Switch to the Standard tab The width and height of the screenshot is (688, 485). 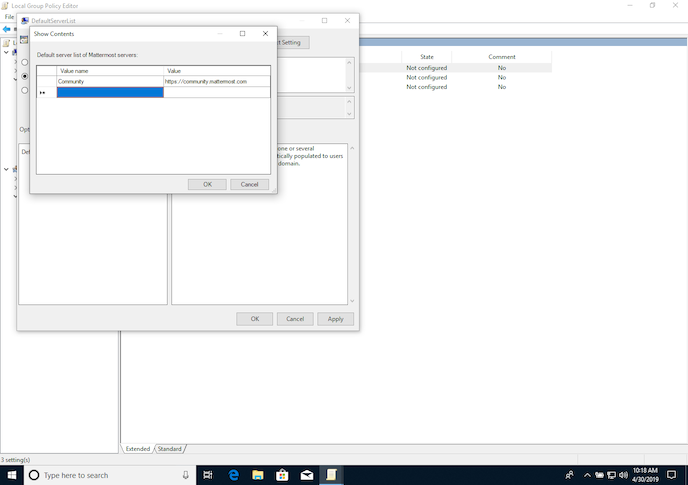tap(170, 449)
